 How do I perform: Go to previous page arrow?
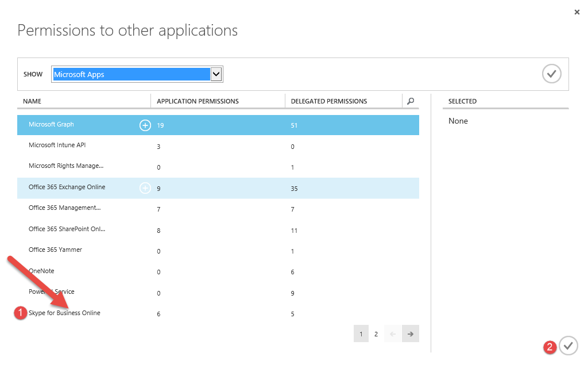393,334
